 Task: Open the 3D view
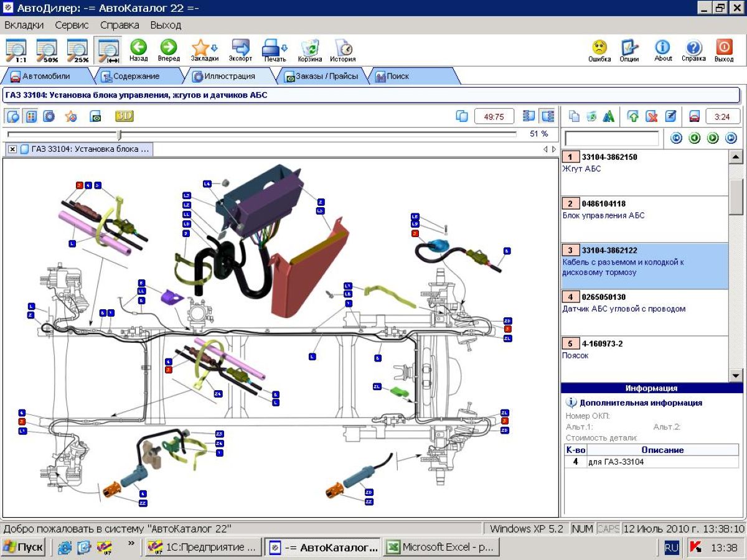(x=124, y=116)
